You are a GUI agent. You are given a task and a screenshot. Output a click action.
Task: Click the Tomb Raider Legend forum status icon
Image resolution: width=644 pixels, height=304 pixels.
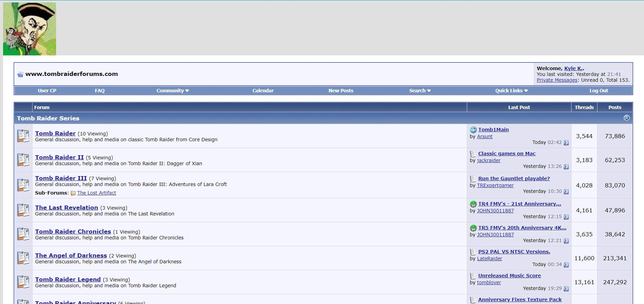[23, 282]
